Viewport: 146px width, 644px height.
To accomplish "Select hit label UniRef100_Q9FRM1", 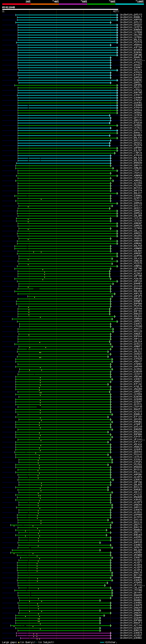I will [131, 85].
